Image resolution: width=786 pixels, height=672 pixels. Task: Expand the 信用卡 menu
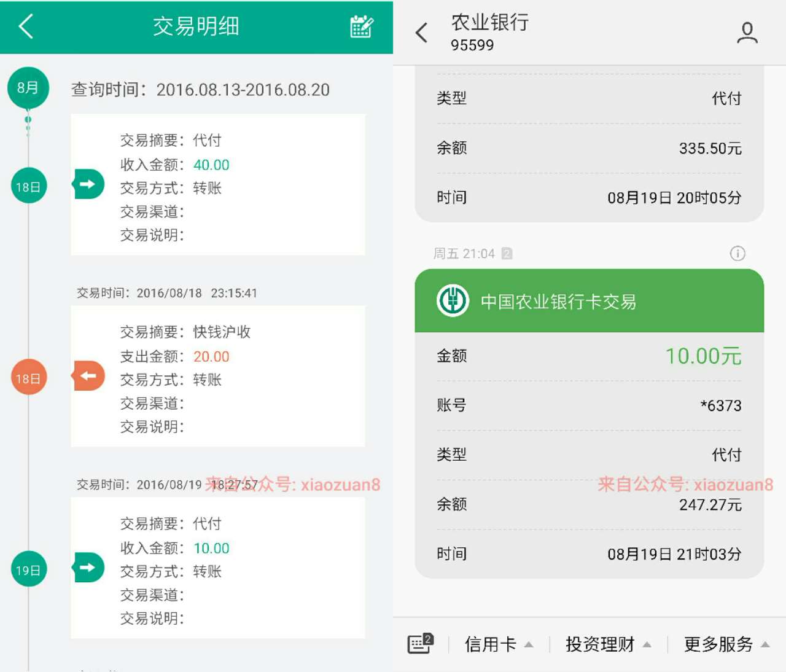[x=499, y=644]
